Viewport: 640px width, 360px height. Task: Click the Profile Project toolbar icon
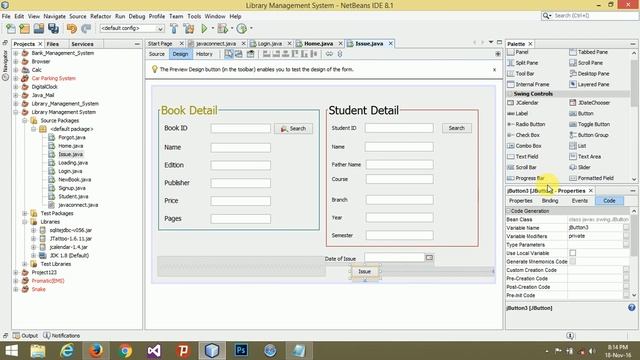pyautogui.click(x=242, y=29)
